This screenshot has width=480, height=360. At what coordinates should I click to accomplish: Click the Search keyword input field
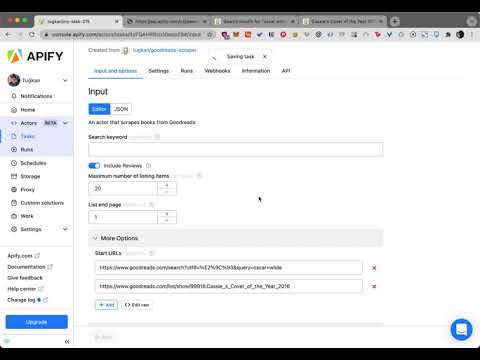pos(236,149)
